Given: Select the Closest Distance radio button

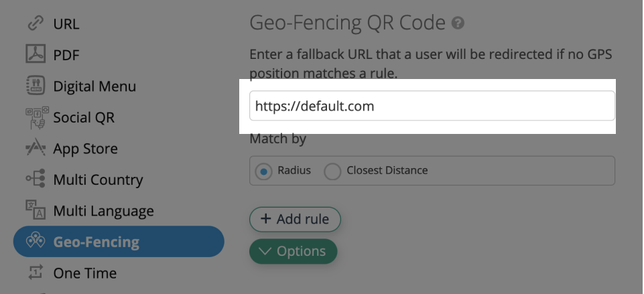Looking at the screenshot, I should tap(332, 171).
